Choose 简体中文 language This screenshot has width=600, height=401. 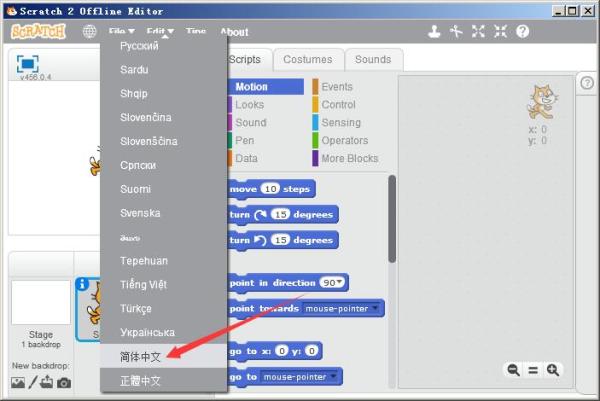tap(164, 356)
